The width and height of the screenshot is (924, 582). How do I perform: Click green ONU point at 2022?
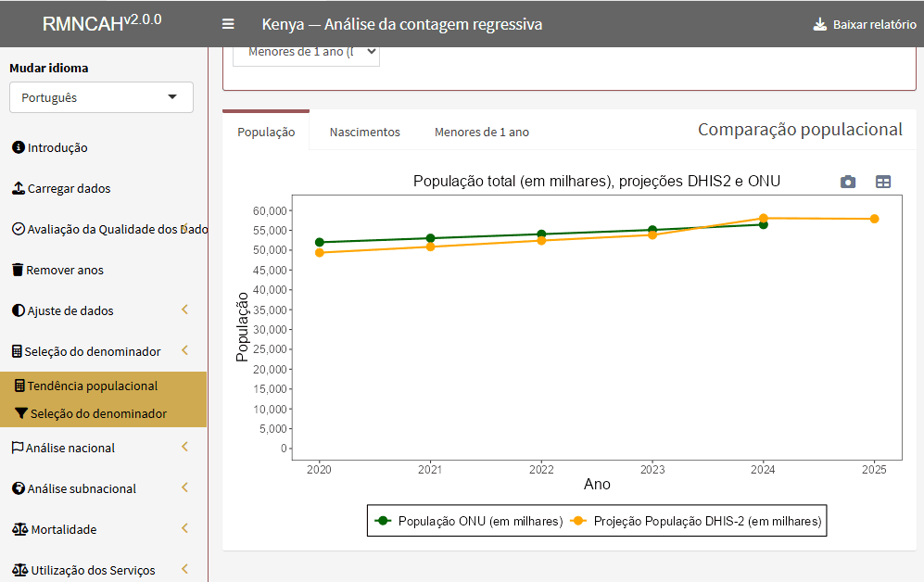tap(541, 234)
